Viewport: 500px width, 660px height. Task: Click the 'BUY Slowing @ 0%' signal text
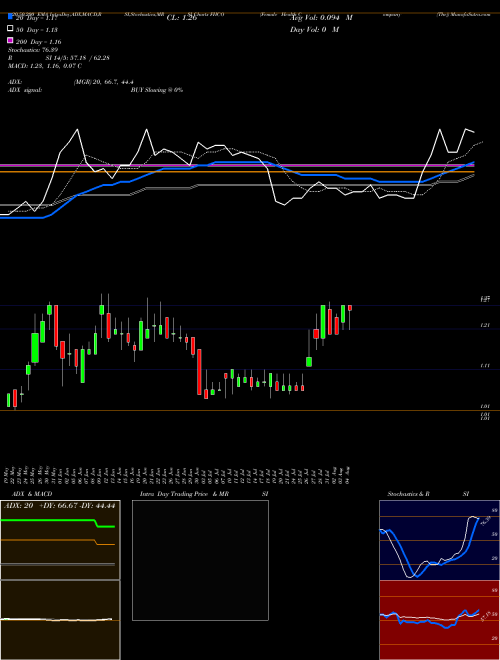157,90
